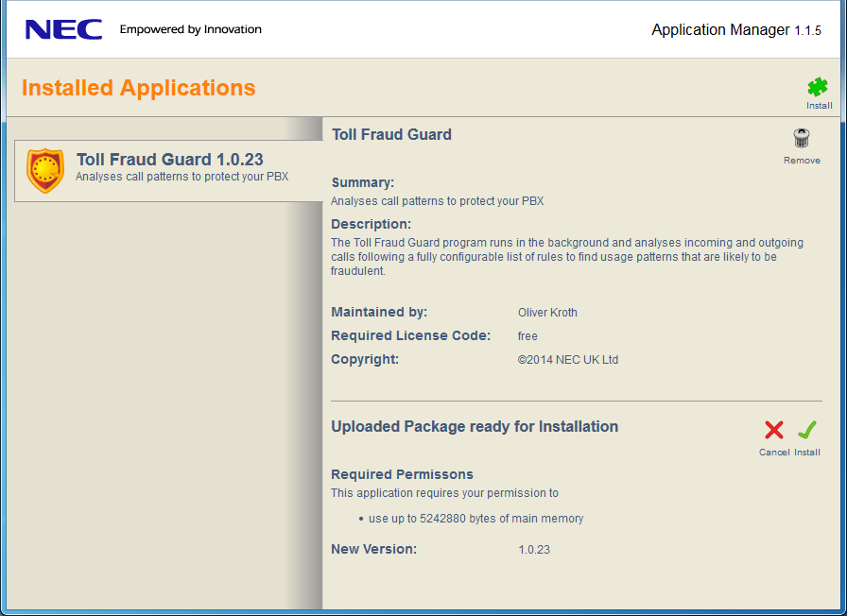Click 'Install' label beneath the puzzle piece

(819, 106)
